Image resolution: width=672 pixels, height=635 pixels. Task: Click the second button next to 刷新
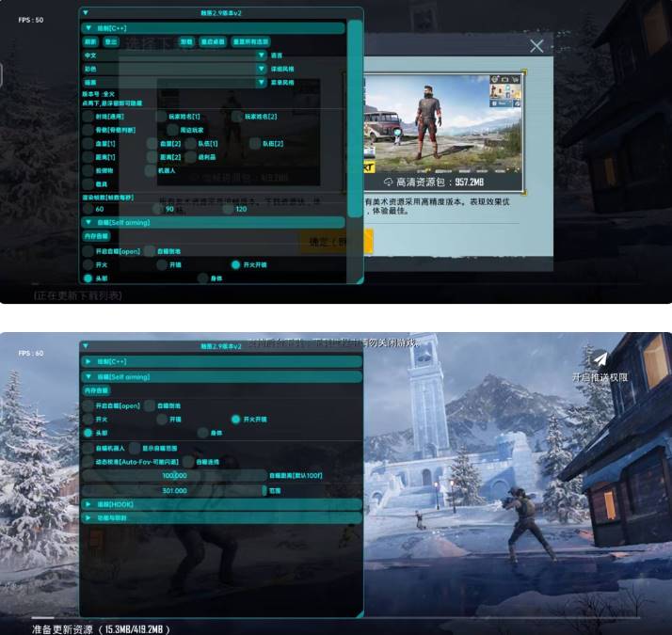(111, 41)
